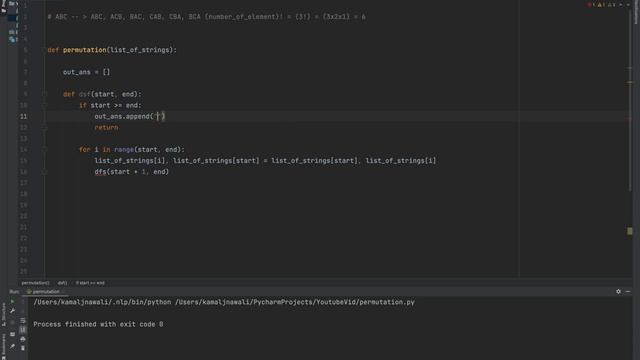The width and height of the screenshot is (640, 360).
Task: Open Run panel gear settings
Action: (x=618, y=291)
